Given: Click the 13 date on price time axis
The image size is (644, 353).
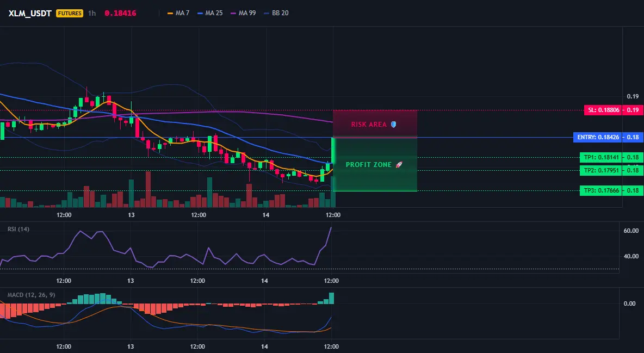Looking at the screenshot, I should click(131, 214).
